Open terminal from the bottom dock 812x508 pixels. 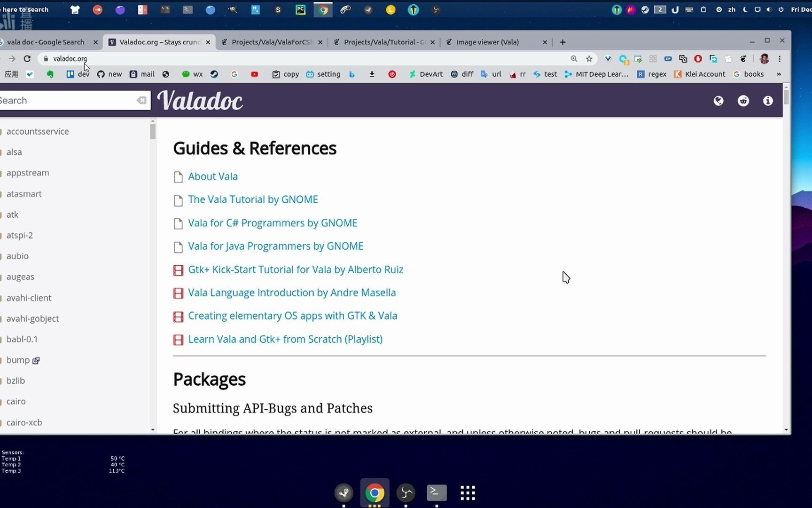[437, 492]
